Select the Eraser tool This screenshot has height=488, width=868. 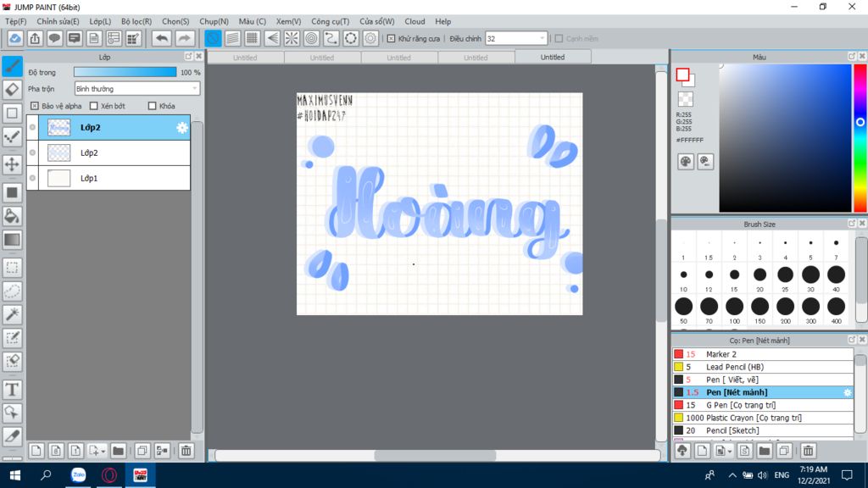[x=12, y=90]
